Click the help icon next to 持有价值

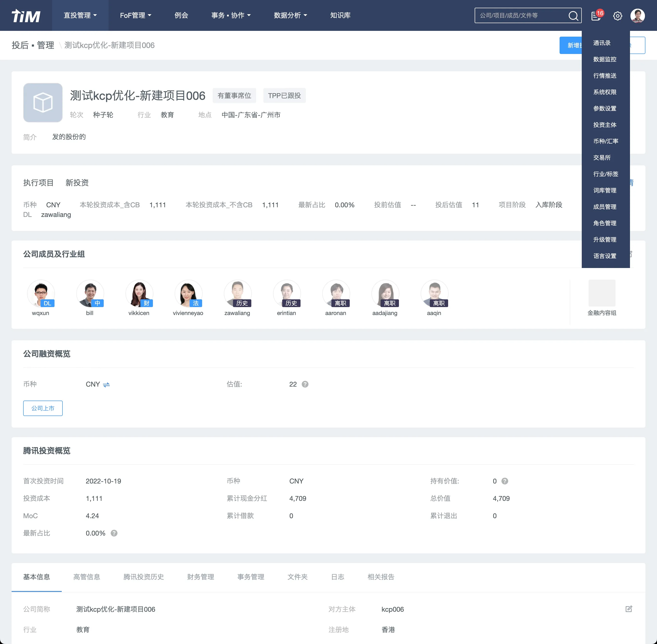[x=505, y=481]
